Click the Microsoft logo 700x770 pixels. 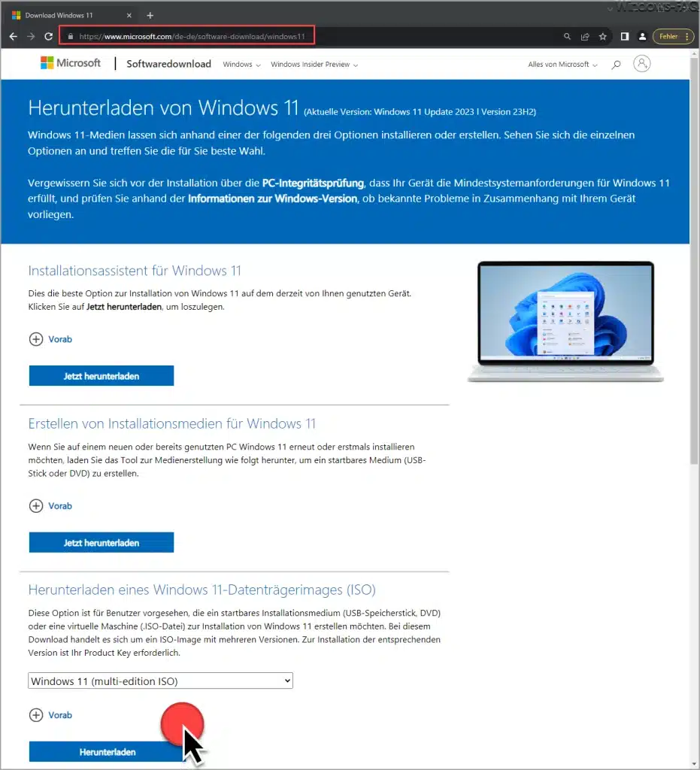coord(71,63)
